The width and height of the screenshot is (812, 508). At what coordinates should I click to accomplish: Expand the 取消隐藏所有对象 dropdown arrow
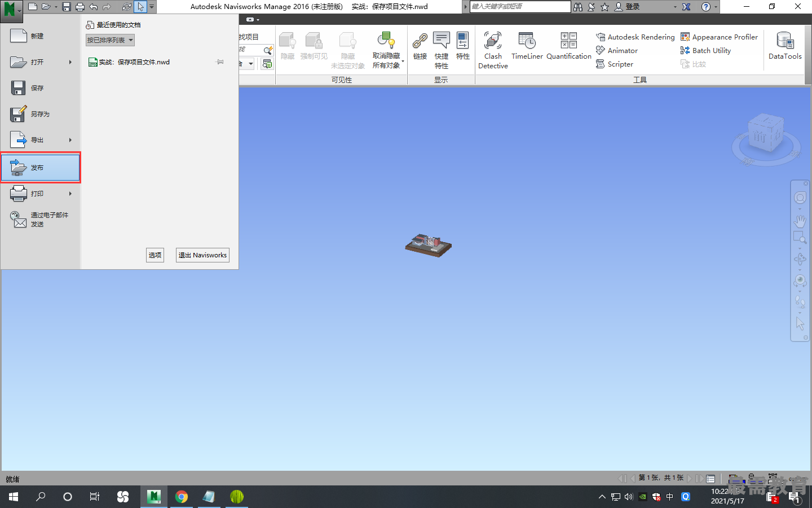(x=403, y=61)
